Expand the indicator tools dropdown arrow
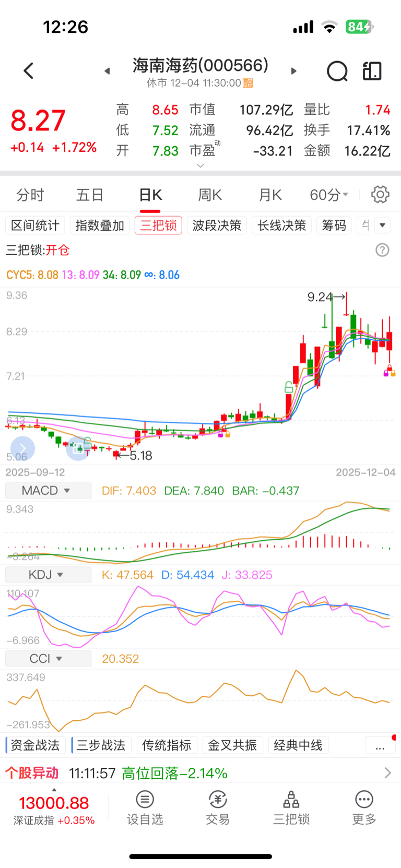401x868 pixels. click(383, 225)
